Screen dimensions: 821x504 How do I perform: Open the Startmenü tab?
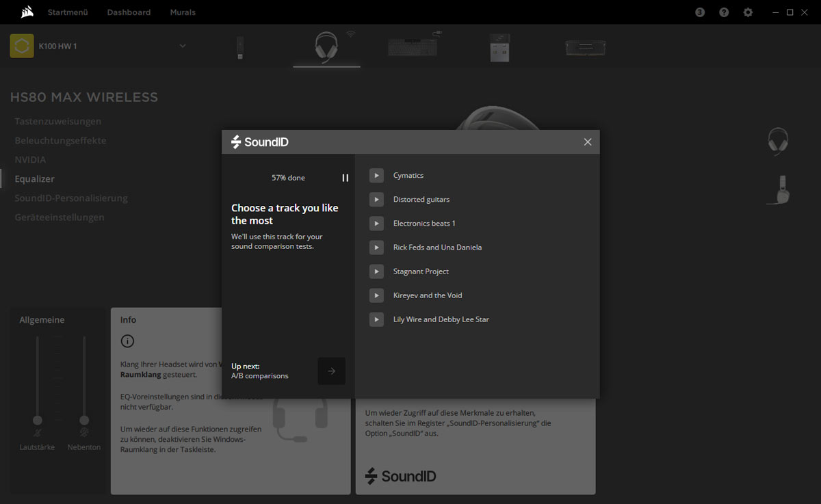point(67,12)
